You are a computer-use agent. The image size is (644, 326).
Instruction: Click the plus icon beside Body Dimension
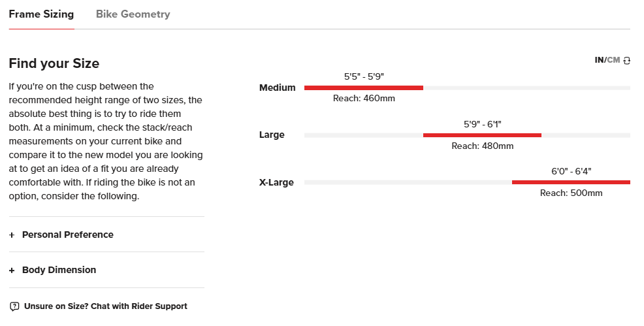[x=12, y=270]
